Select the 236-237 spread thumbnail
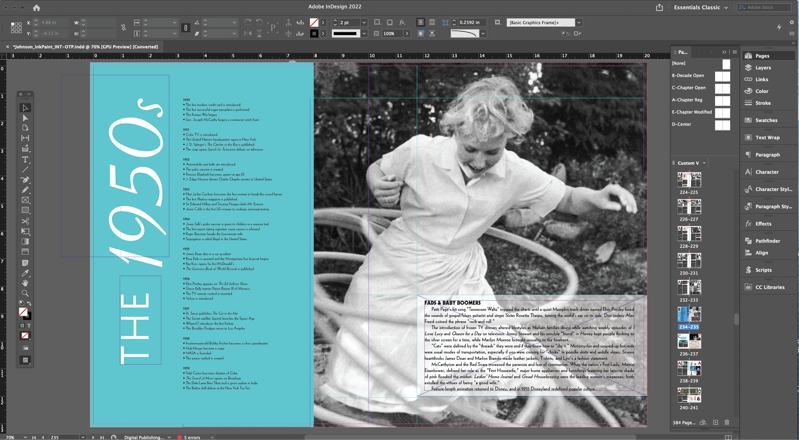The image size is (799, 440). (x=689, y=341)
